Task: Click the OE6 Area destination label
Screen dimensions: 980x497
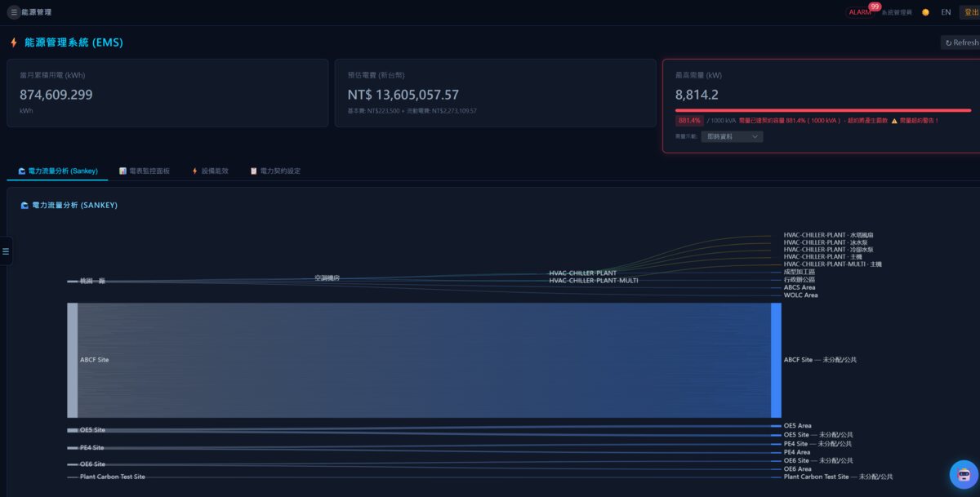Action: [x=798, y=469]
